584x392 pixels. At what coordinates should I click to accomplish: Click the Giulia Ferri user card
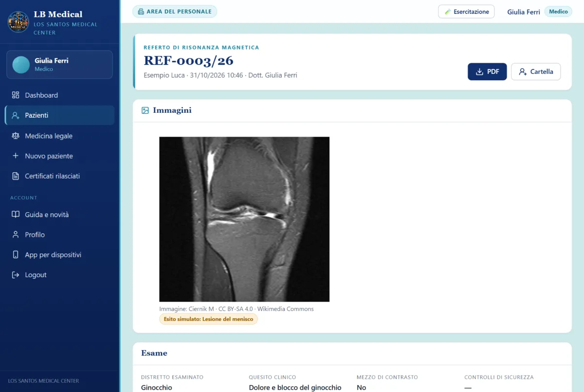pos(59,65)
